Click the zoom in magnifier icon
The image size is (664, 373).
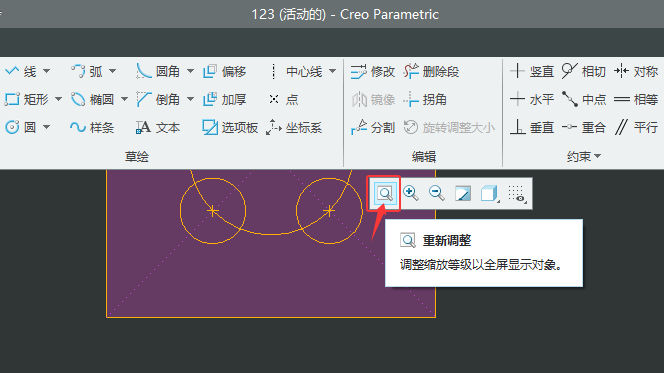click(x=410, y=193)
